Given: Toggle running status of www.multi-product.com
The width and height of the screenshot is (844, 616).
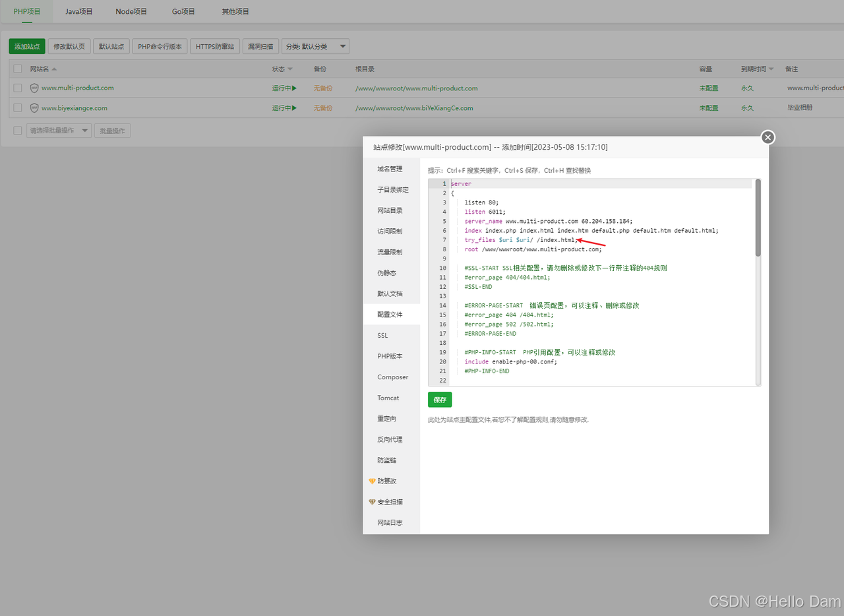Looking at the screenshot, I should click(x=284, y=88).
